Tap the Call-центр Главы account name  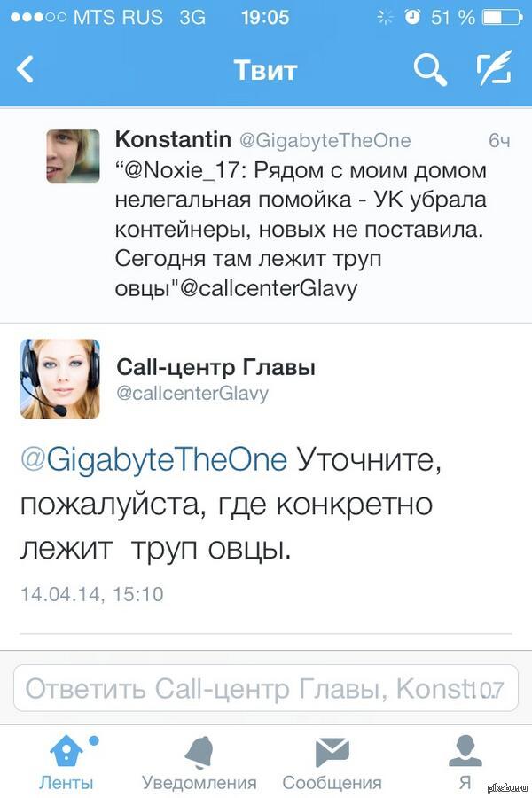tap(216, 367)
